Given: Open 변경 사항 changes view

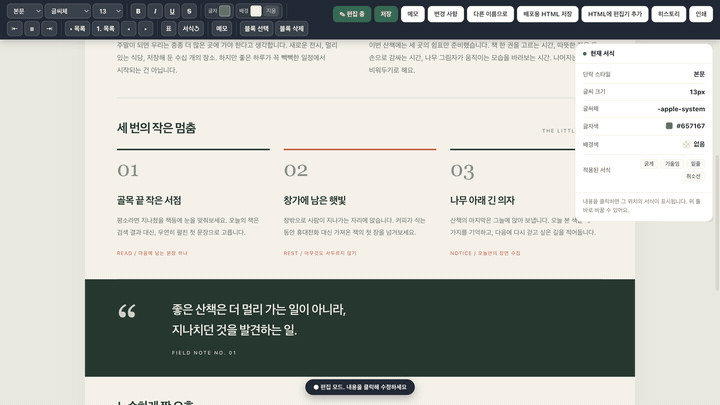Looking at the screenshot, I should click(x=445, y=14).
